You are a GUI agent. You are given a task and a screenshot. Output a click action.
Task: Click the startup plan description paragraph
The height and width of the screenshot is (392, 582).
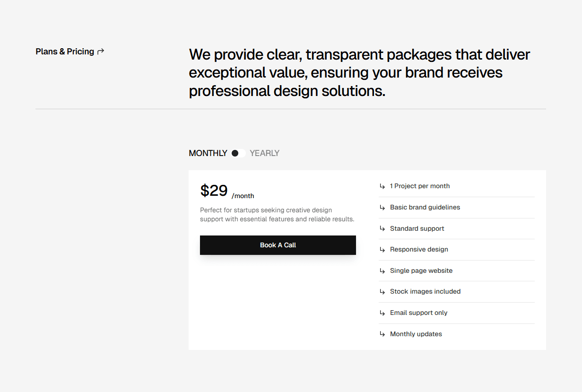click(x=266, y=214)
